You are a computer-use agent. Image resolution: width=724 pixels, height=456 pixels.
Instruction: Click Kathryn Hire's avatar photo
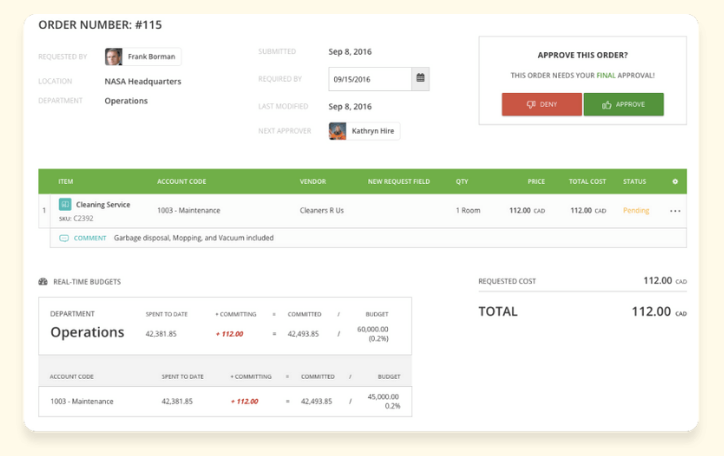click(338, 131)
